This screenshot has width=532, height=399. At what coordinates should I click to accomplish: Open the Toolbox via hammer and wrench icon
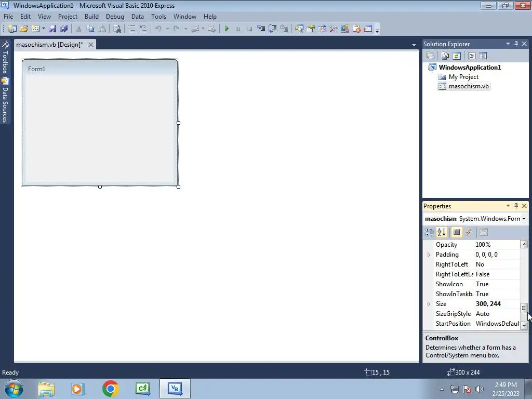click(x=334, y=29)
